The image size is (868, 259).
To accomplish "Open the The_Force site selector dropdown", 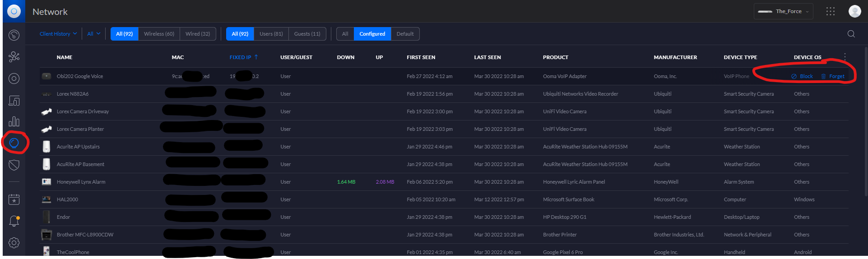I will click(x=783, y=11).
